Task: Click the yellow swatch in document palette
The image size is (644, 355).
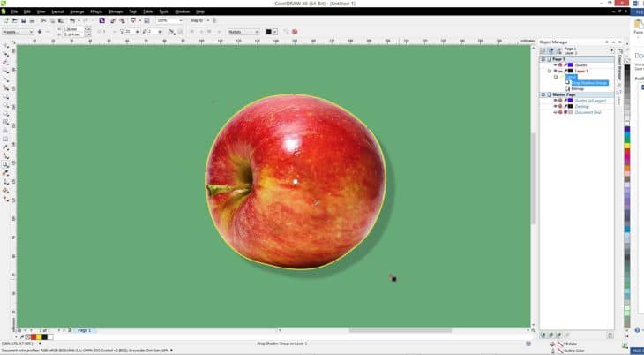Action: click(x=39, y=337)
